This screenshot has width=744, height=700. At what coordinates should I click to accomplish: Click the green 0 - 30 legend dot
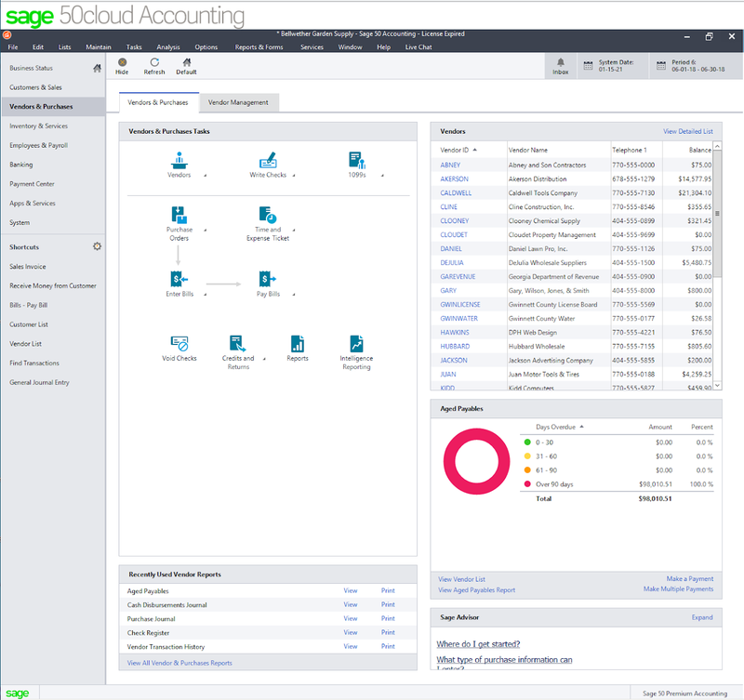527,442
